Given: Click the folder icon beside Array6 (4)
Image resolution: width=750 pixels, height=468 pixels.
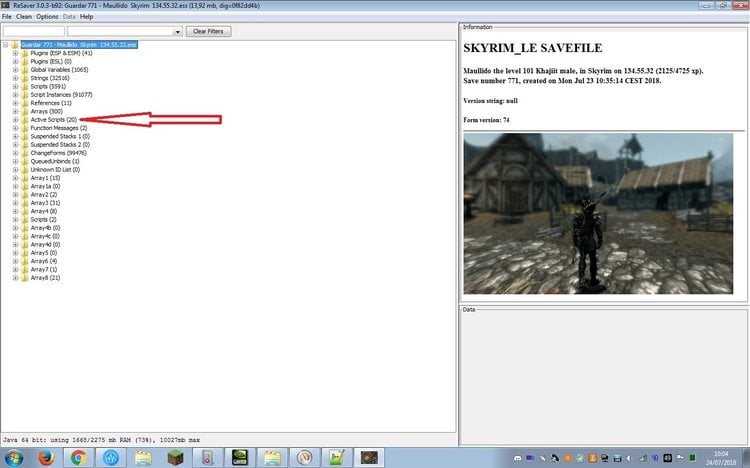Looking at the screenshot, I should point(24,261).
